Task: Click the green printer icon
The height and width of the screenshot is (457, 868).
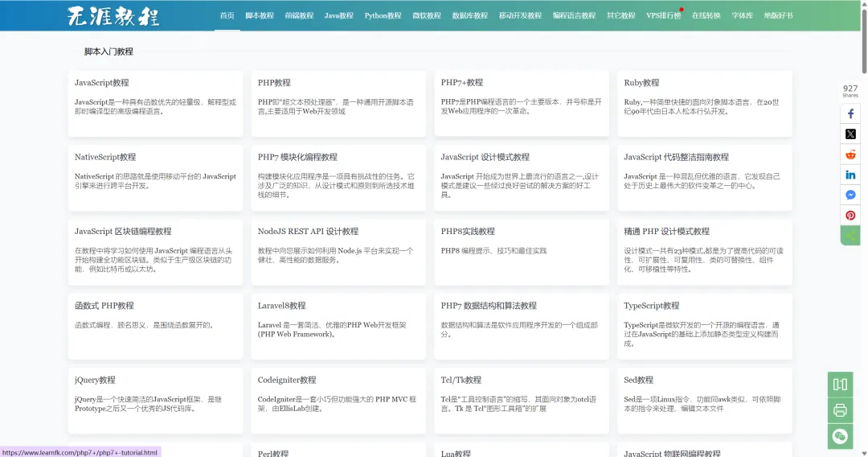Action: (840, 410)
